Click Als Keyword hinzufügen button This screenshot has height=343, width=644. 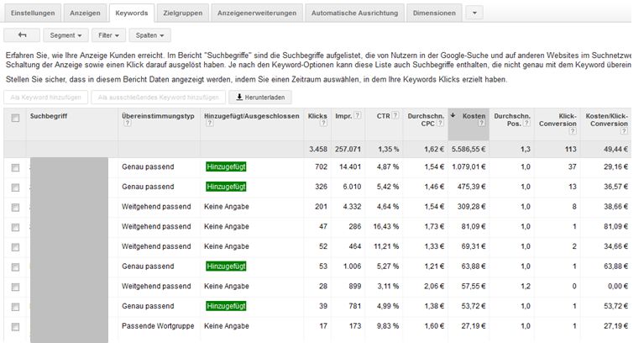click(x=45, y=98)
